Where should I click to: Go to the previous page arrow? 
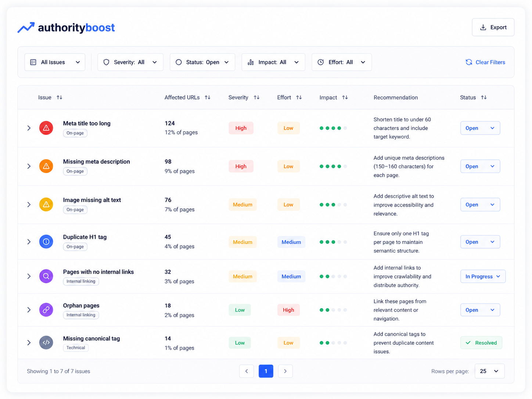247,371
